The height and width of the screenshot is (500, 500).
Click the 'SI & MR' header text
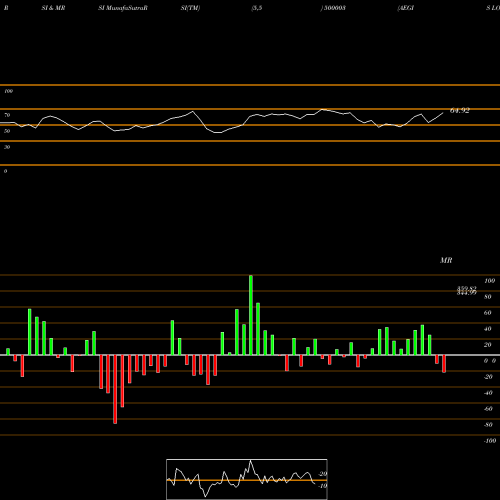53,8
